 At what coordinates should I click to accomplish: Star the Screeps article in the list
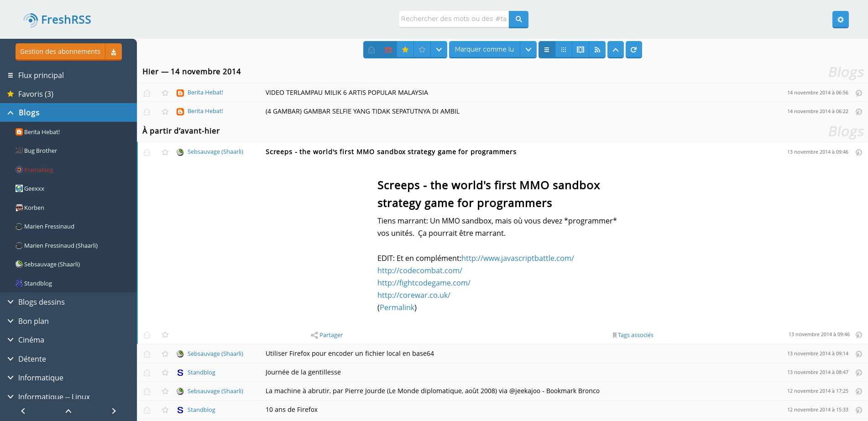tap(165, 152)
